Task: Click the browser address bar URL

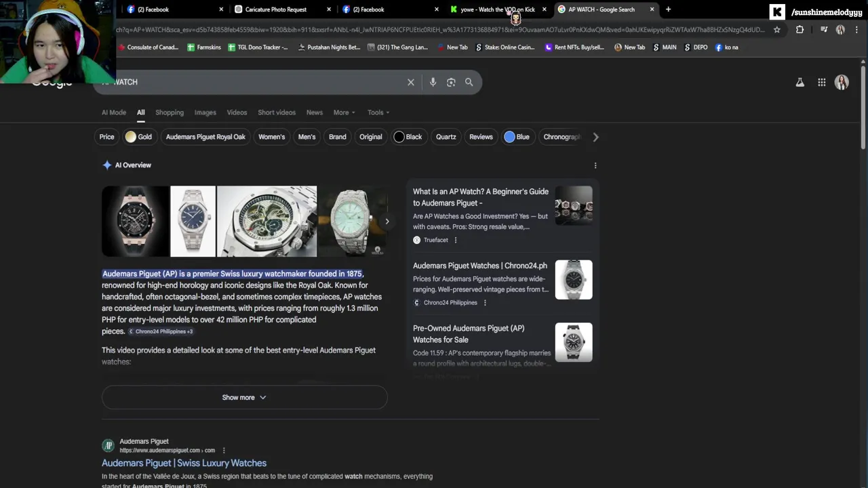Action: [441, 29]
